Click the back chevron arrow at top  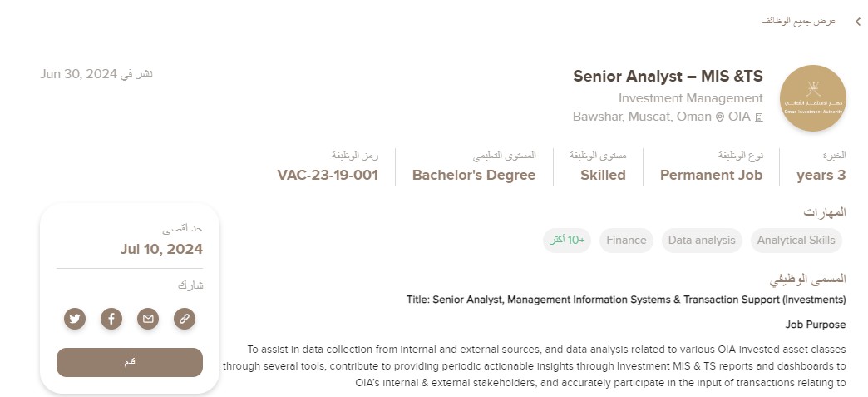click(x=857, y=22)
